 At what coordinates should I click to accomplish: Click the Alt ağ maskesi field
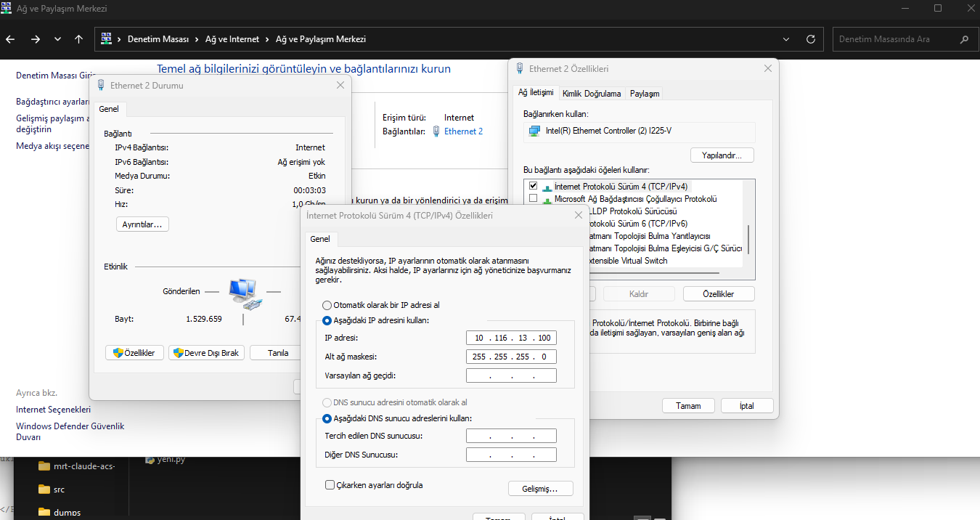pos(511,357)
